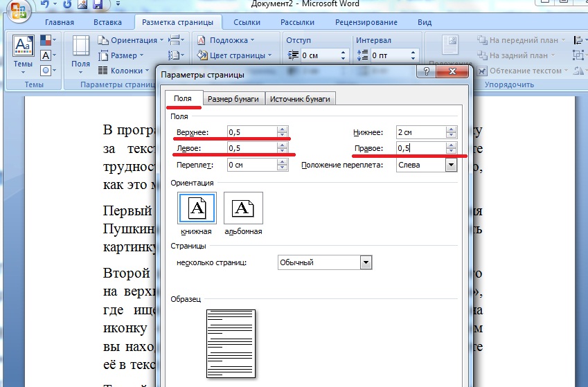Click the Office button logo
588x387 pixels.
[x=19, y=10]
